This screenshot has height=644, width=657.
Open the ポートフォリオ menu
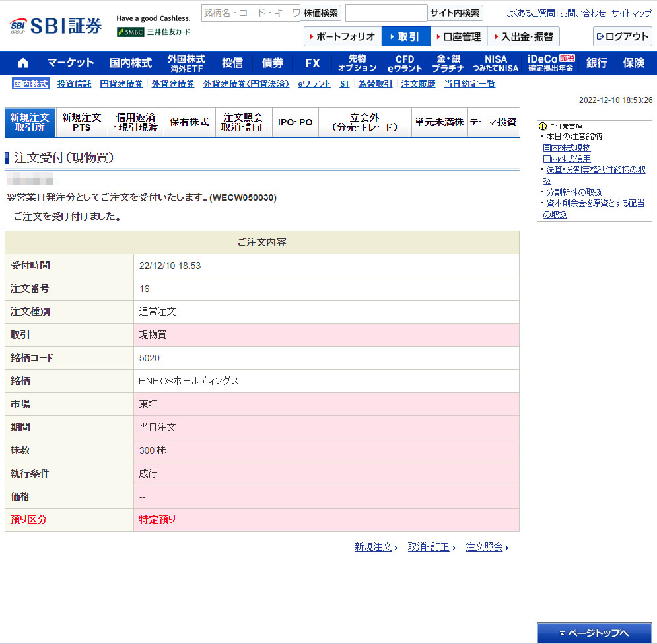342,37
